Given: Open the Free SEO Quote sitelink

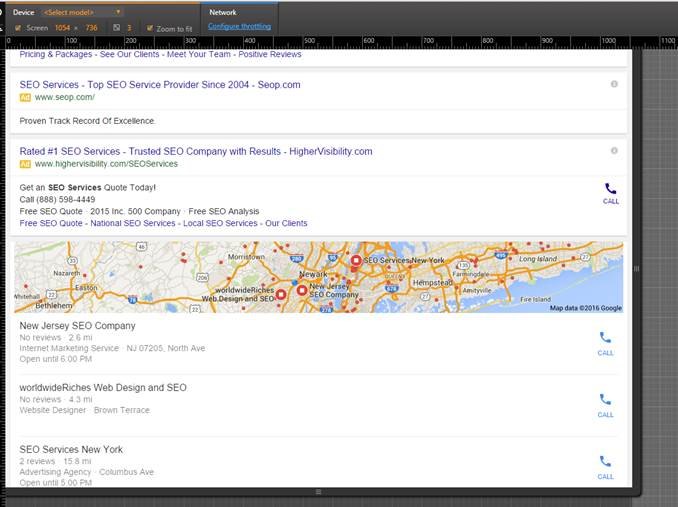Looking at the screenshot, I should tap(51, 223).
